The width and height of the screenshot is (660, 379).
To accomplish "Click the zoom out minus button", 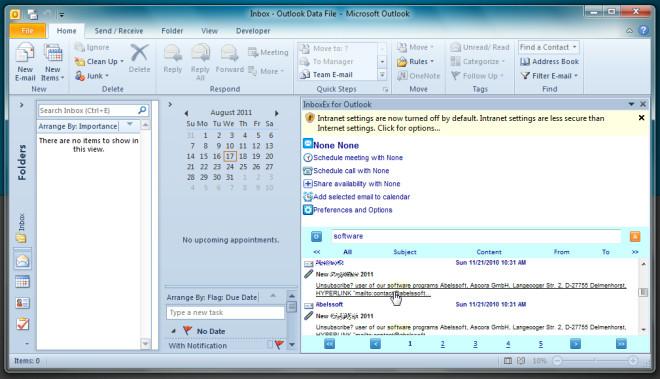I will click(557, 361).
